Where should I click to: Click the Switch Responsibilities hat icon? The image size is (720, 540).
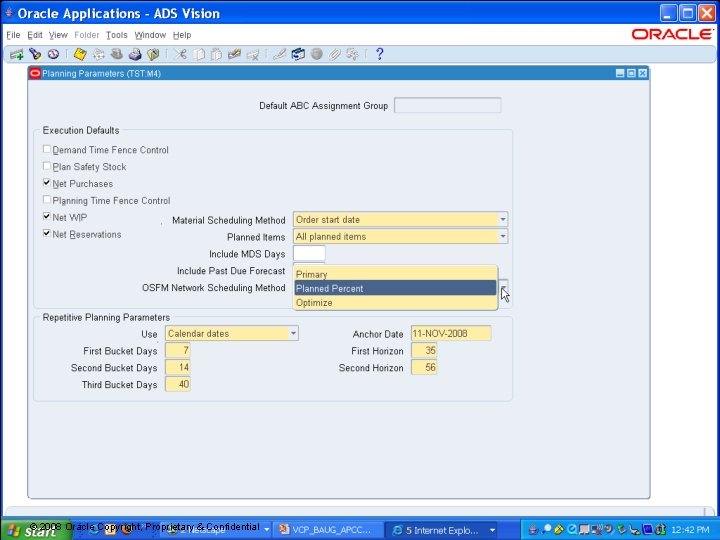117,54
